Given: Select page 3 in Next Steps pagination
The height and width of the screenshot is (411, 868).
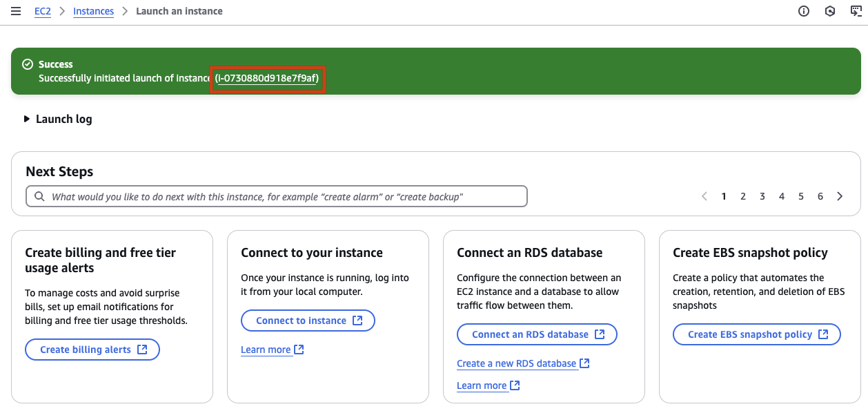Looking at the screenshot, I should [762, 196].
